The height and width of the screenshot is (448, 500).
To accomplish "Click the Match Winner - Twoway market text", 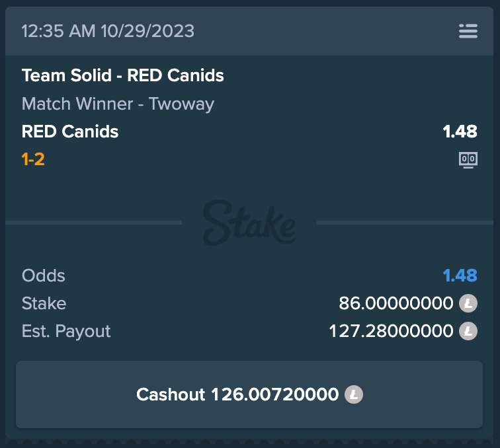I will (x=118, y=104).
